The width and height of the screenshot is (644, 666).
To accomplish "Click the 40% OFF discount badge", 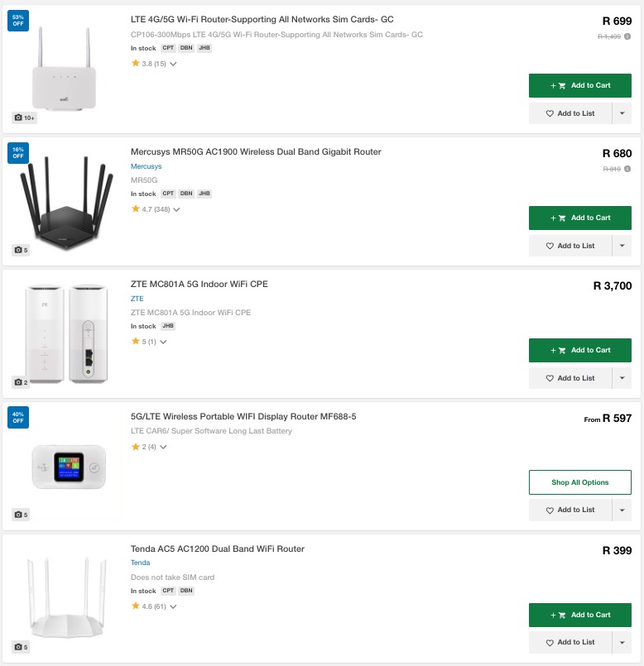I will point(17,417).
